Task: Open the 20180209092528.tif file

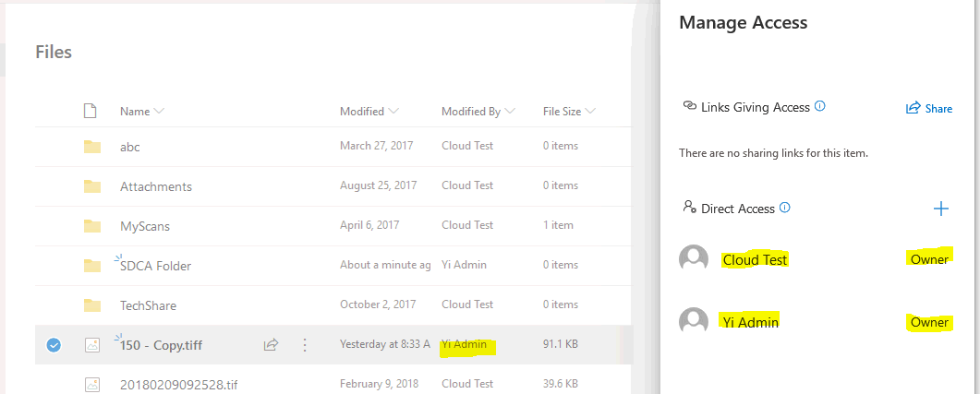Action: (x=173, y=383)
